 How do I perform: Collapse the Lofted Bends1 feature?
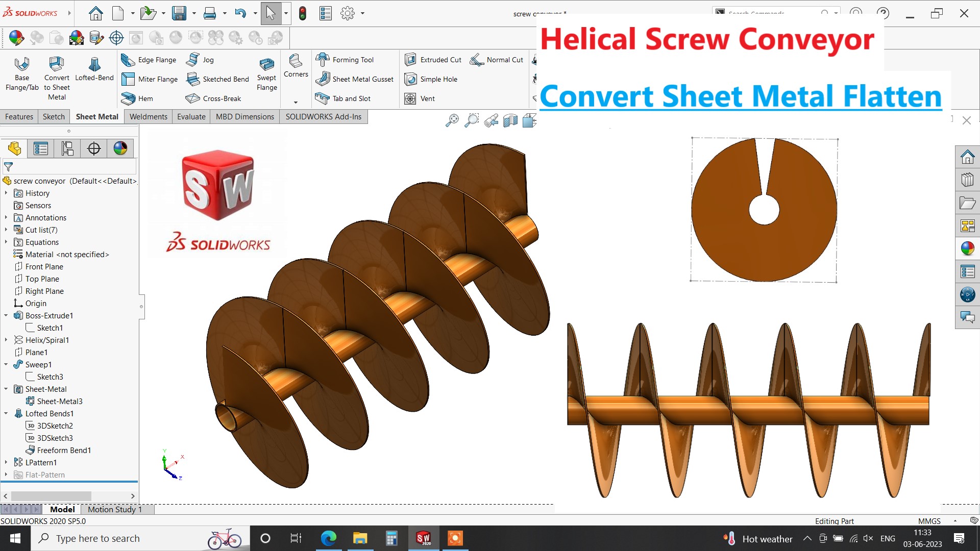coord(6,414)
